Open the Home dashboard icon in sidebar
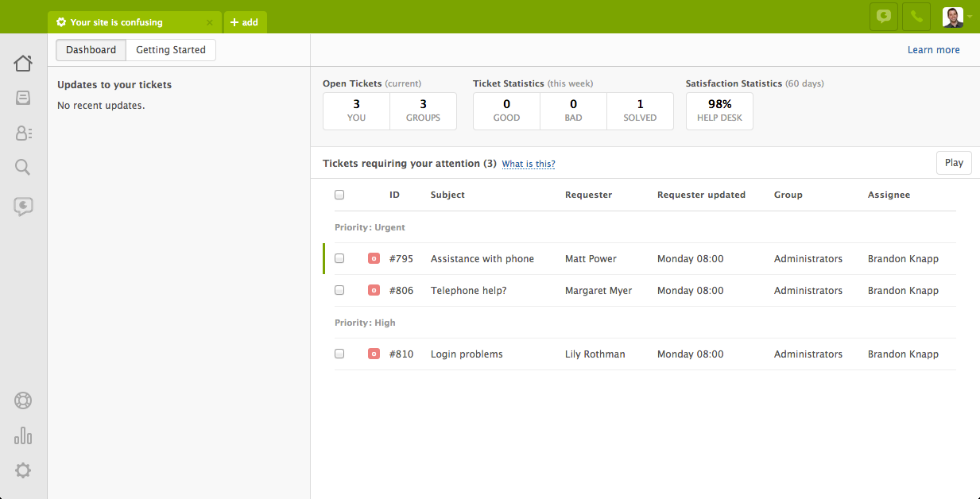 [23, 63]
